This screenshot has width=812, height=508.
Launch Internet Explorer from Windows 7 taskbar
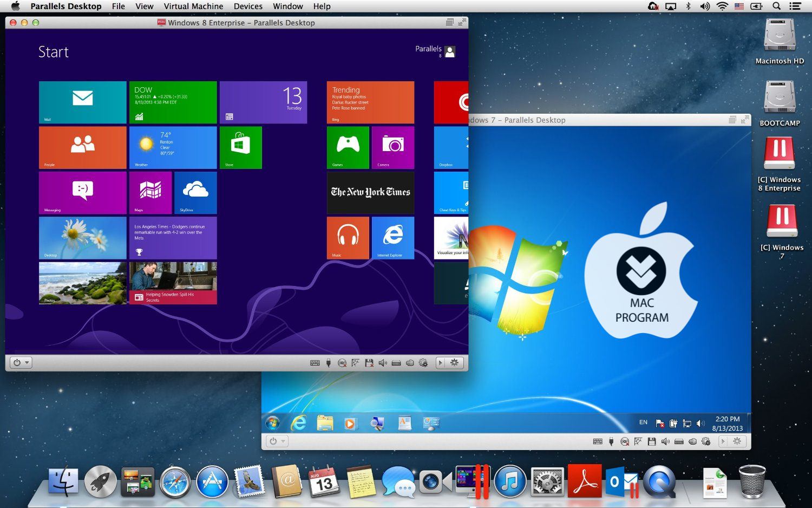point(298,423)
